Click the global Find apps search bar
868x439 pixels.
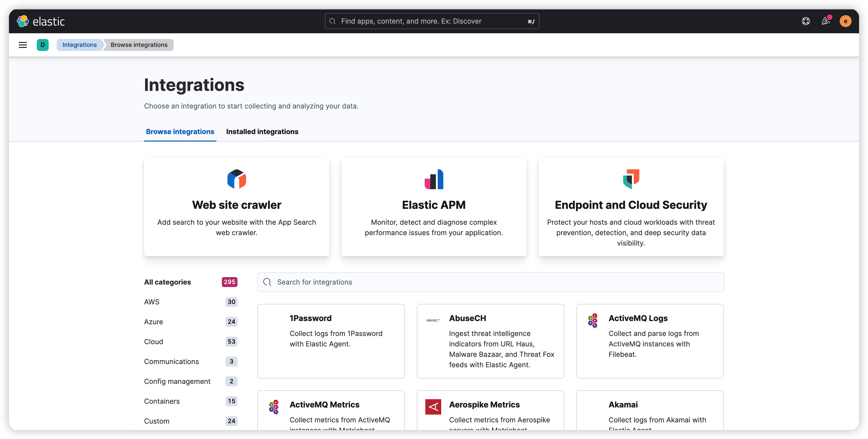click(x=432, y=21)
